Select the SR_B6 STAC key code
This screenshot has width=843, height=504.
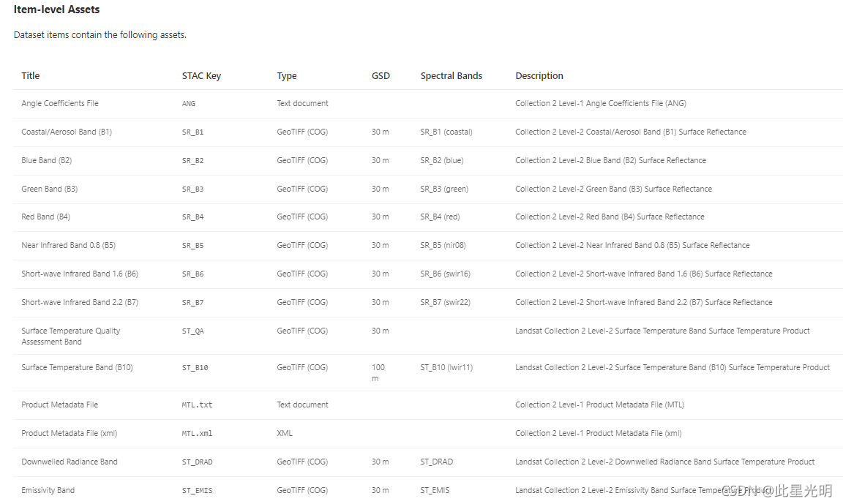click(x=192, y=274)
